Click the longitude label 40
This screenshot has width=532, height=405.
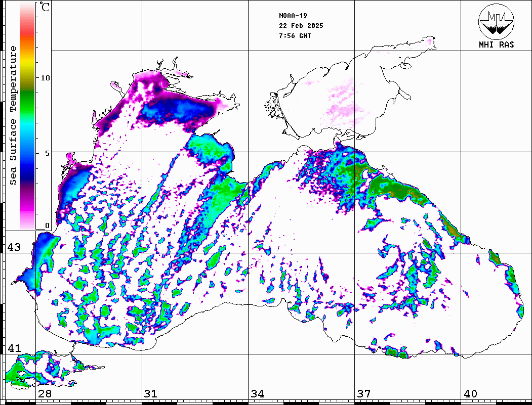click(x=470, y=394)
